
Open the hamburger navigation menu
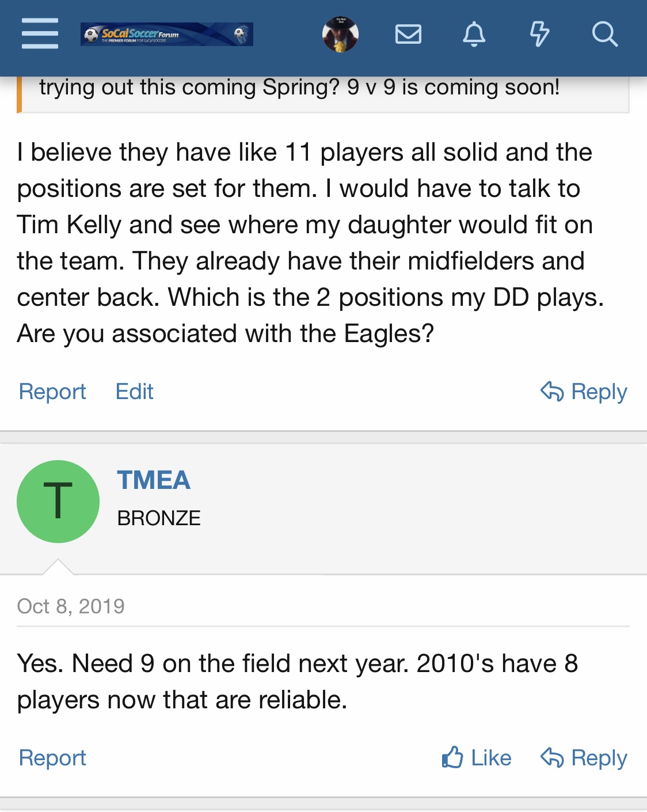40,33
